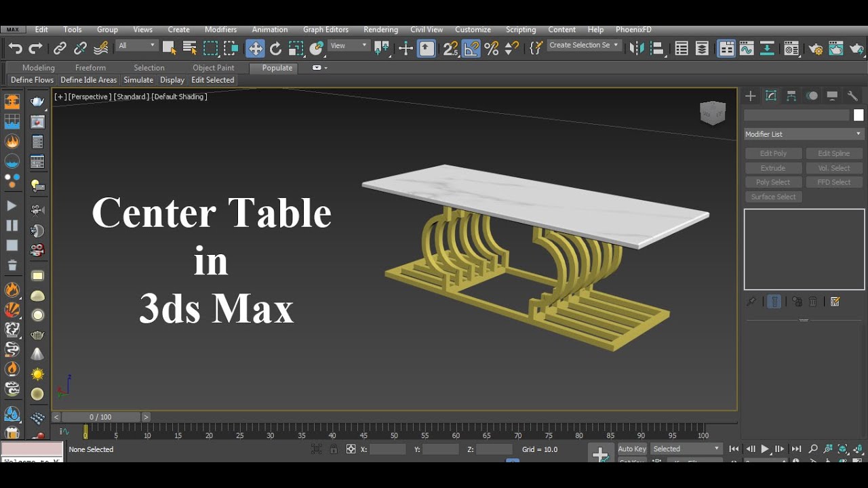This screenshot has width=868, height=488.
Task: Activate the Select and Move tool
Action: coord(255,48)
